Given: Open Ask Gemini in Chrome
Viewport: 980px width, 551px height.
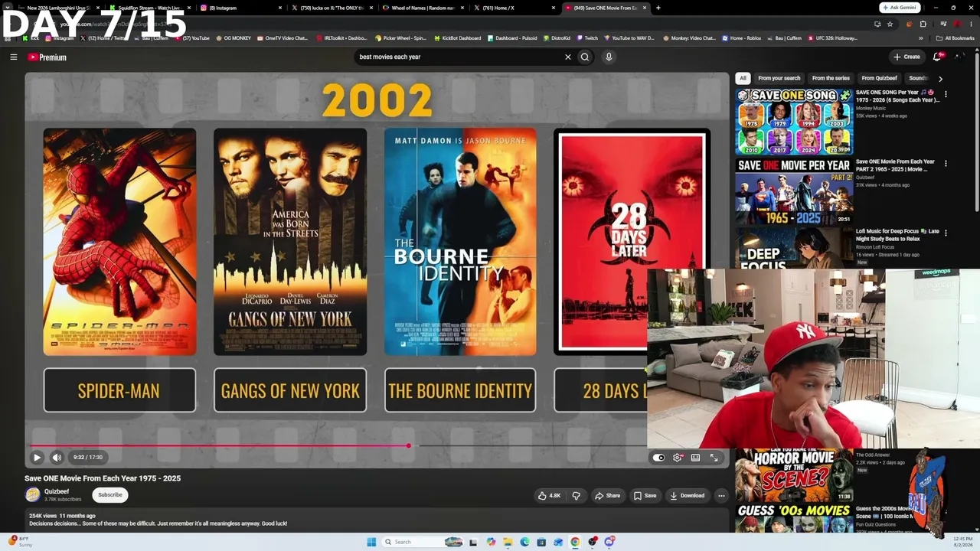Looking at the screenshot, I should (x=899, y=8).
